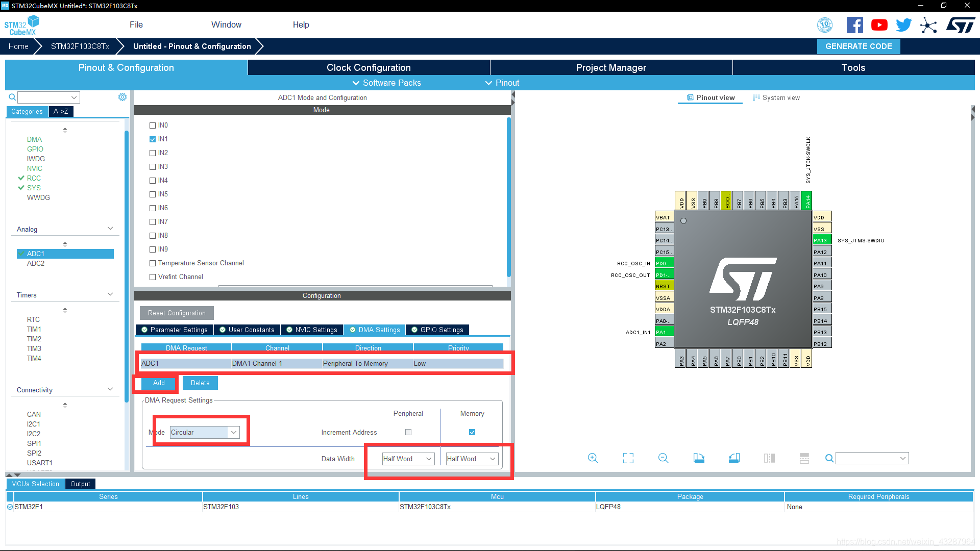This screenshot has height=551, width=980.
Task: Collapse the Timers category
Action: [110, 294]
